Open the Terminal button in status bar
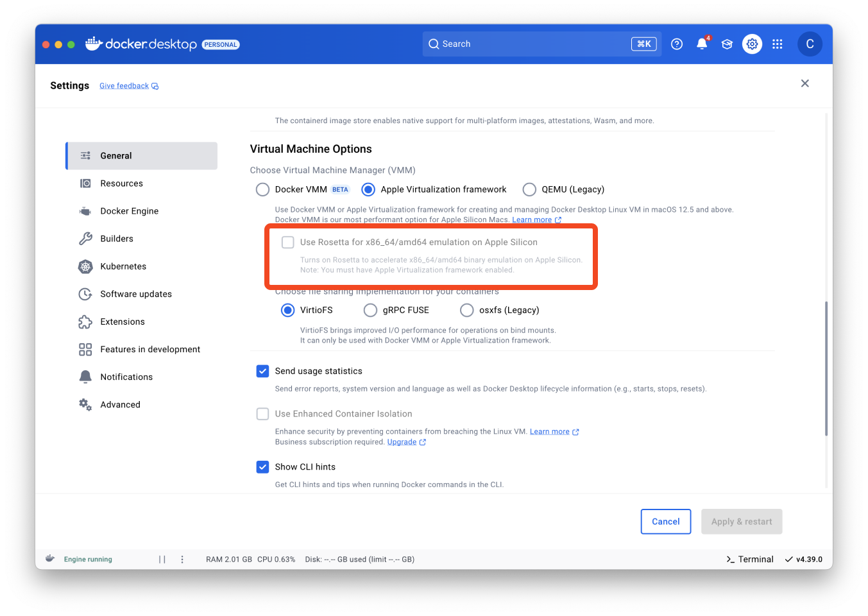Image resolution: width=868 pixels, height=616 pixels. pyautogui.click(x=750, y=560)
